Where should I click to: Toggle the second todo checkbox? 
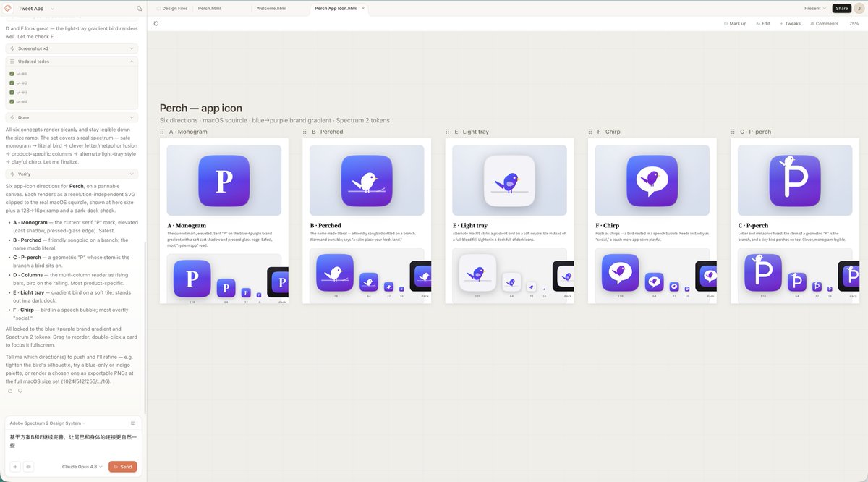12,83
